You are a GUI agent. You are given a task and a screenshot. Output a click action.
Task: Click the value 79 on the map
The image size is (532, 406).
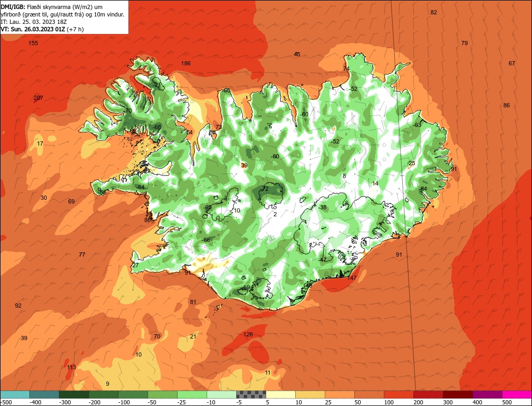coord(464,43)
